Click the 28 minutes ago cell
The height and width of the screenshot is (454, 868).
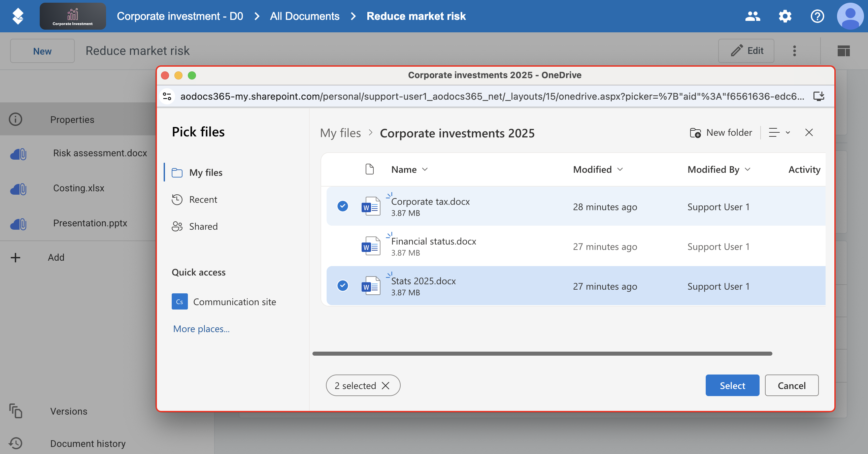pyautogui.click(x=605, y=207)
